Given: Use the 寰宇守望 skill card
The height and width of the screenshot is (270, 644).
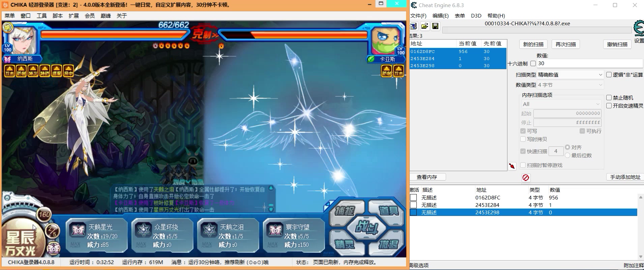Looking at the screenshot, I should click(294, 235).
